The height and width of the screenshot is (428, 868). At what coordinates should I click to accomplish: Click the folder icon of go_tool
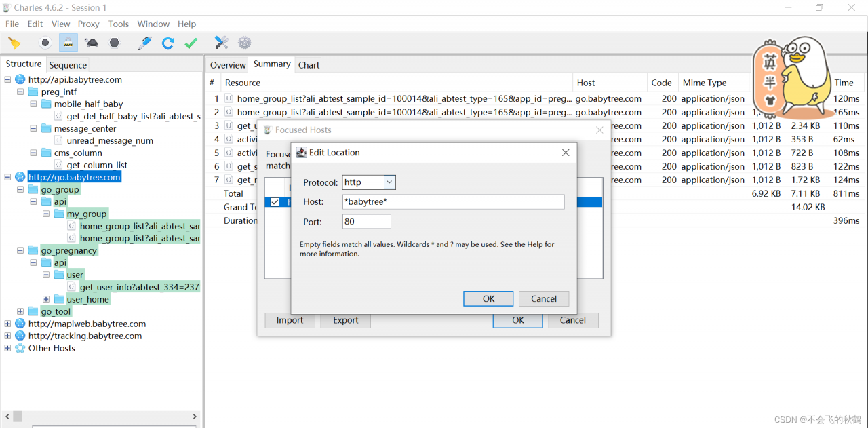pos(33,311)
